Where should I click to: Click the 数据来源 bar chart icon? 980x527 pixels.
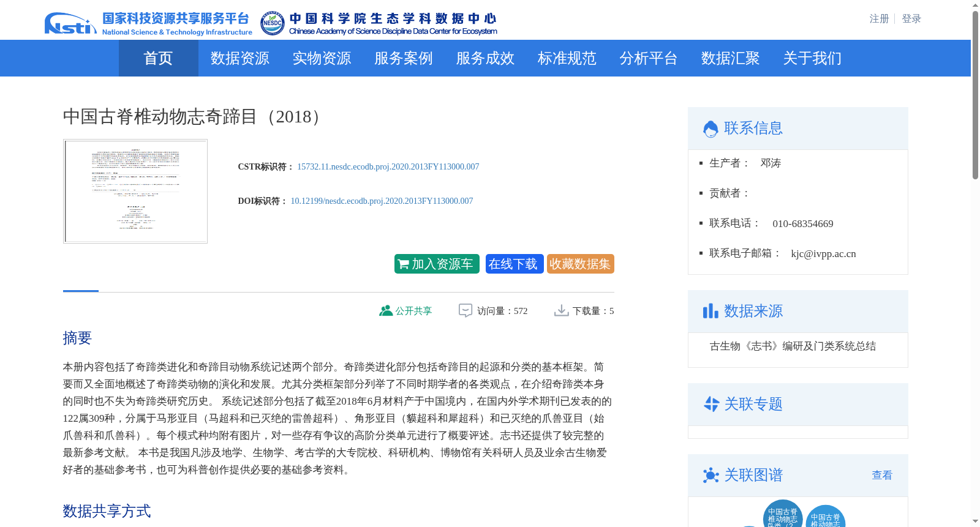point(710,312)
